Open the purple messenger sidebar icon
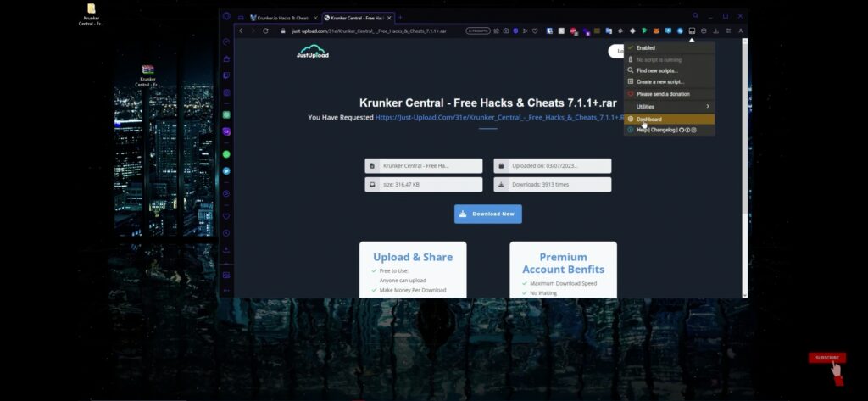The image size is (868, 401). 226,131
